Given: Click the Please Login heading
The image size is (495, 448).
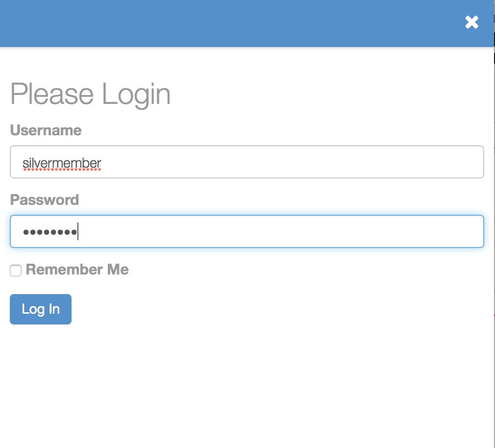Looking at the screenshot, I should (x=90, y=94).
